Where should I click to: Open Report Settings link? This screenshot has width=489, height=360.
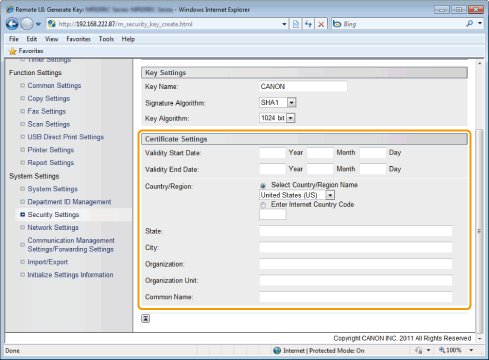click(51, 163)
